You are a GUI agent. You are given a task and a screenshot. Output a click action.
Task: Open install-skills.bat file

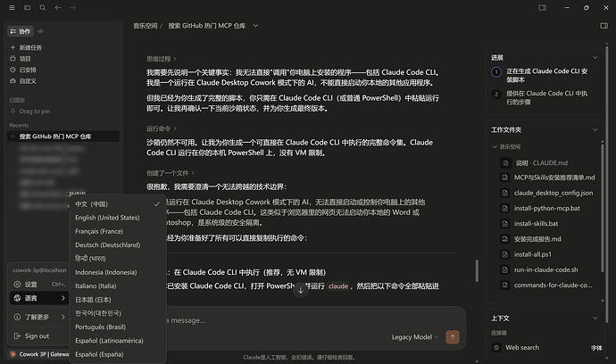click(536, 223)
